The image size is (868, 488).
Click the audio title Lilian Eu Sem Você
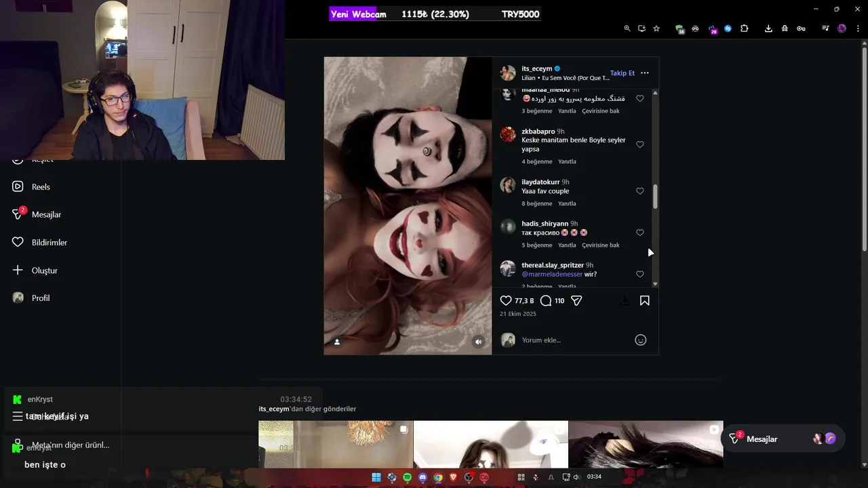[x=566, y=78]
